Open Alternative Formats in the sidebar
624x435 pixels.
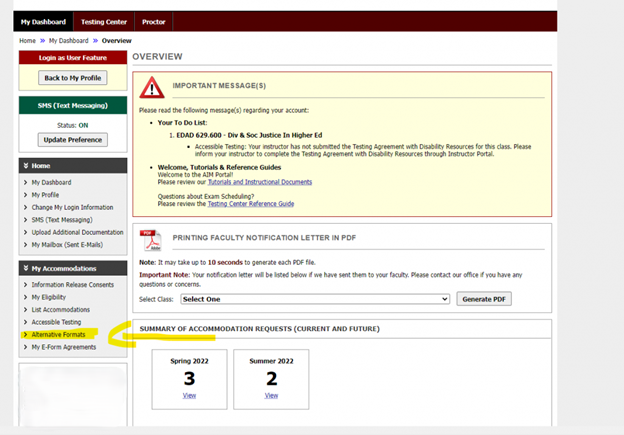click(58, 335)
